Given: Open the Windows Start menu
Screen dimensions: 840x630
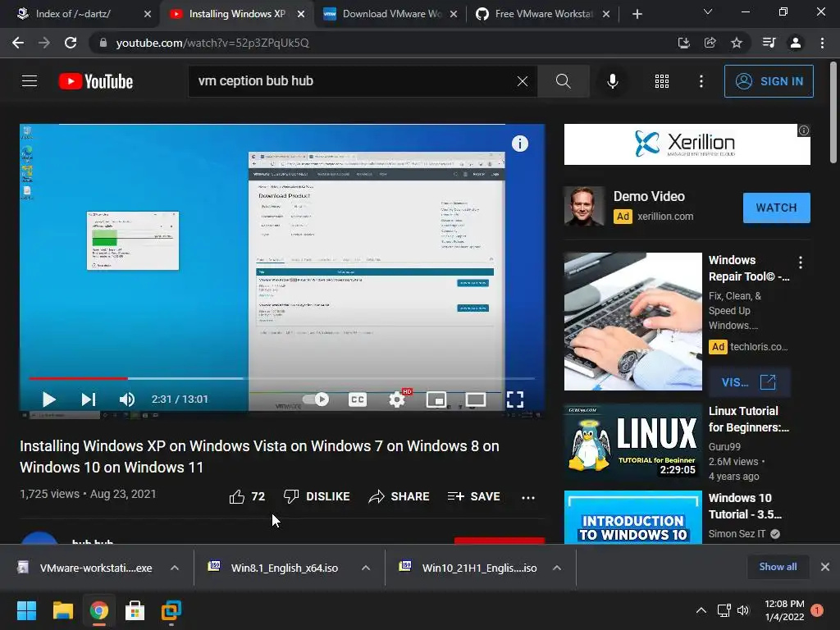Looking at the screenshot, I should click(x=26, y=610).
